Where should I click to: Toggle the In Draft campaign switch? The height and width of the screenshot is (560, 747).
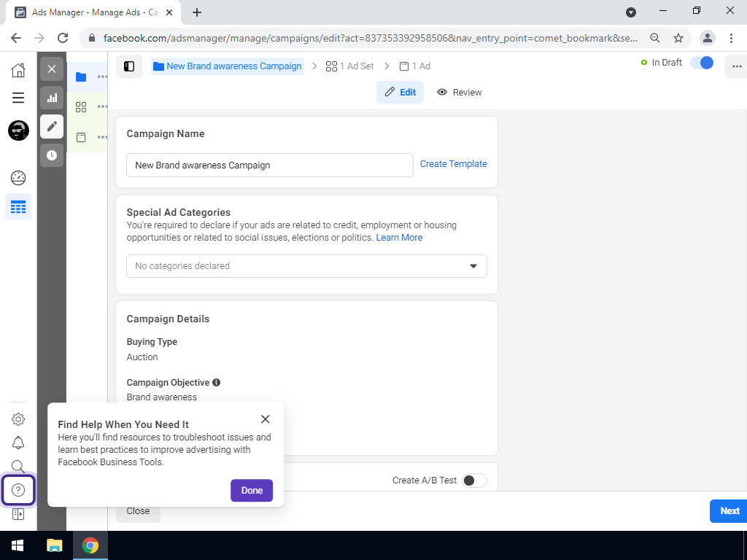click(x=703, y=63)
